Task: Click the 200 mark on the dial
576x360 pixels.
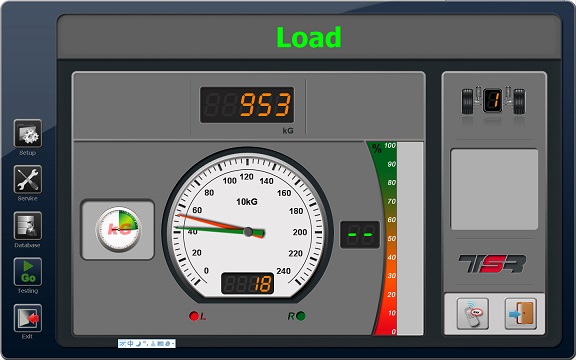Action: 300,232
